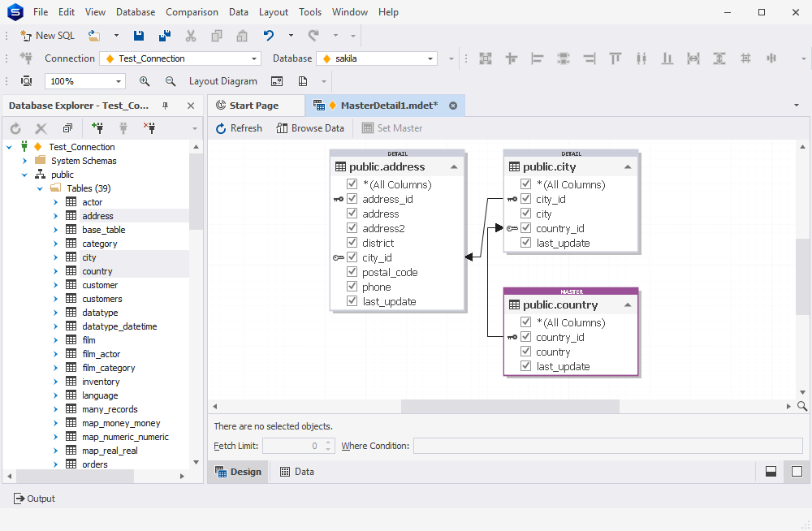Save the current document

pos(139,36)
